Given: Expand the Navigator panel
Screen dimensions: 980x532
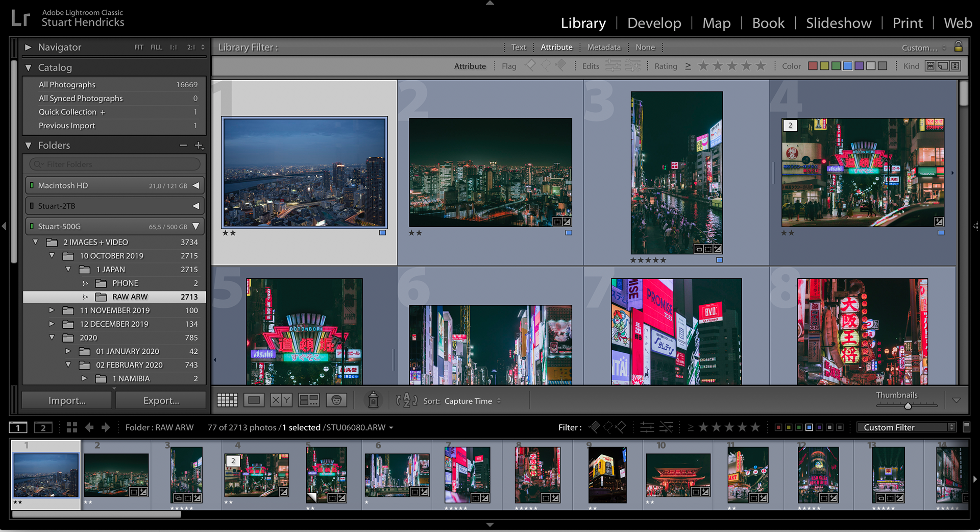Looking at the screenshot, I should 28,47.
